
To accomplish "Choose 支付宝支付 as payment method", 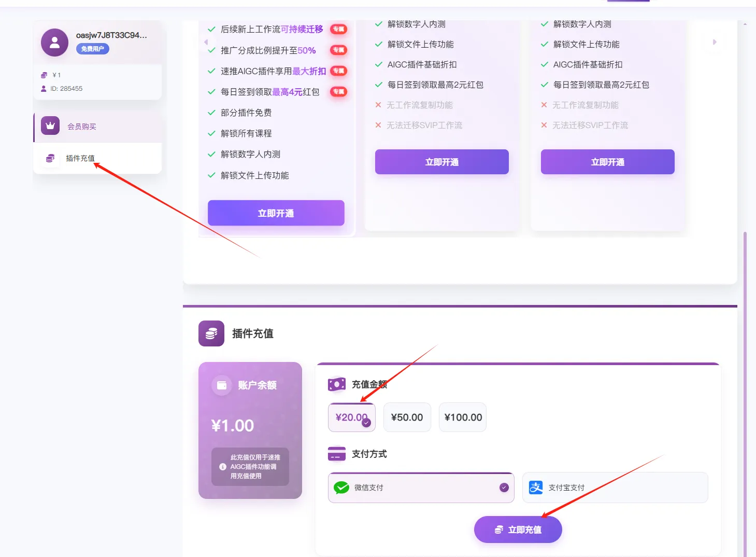I will click(x=615, y=488).
